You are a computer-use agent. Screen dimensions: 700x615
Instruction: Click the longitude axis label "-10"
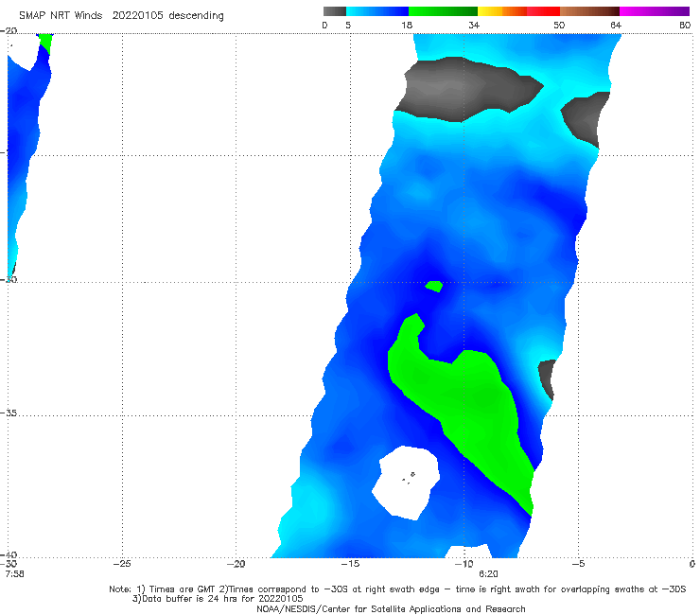click(464, 564)
